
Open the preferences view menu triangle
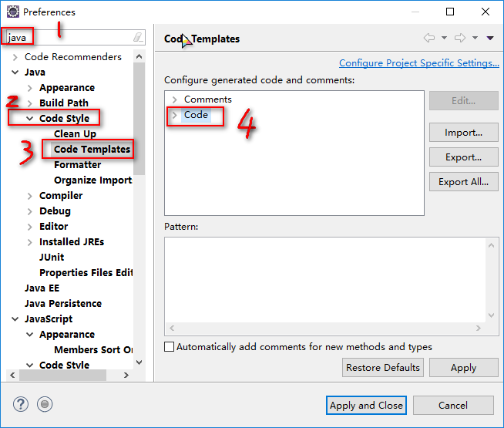pos(490,38)
